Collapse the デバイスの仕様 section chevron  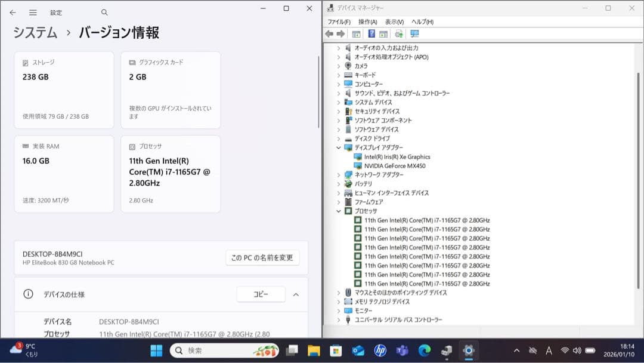tap(296, 294)
